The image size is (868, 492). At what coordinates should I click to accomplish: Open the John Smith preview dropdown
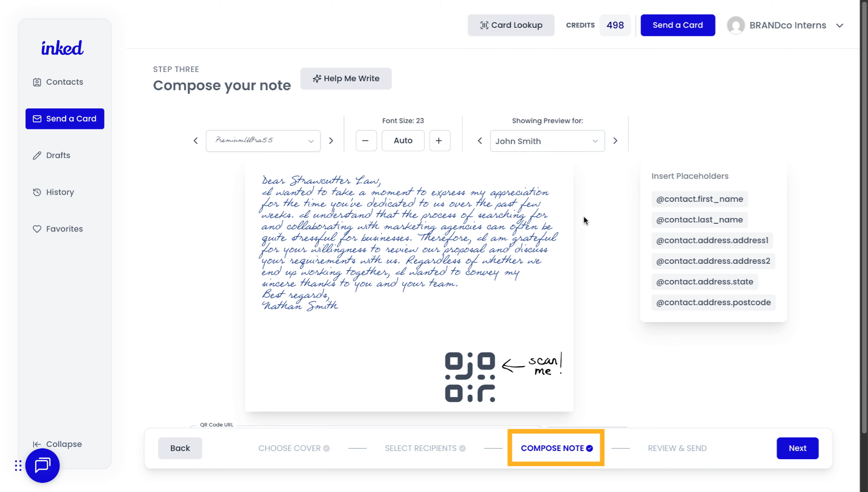pyautogui.click(x=547, y=141)
